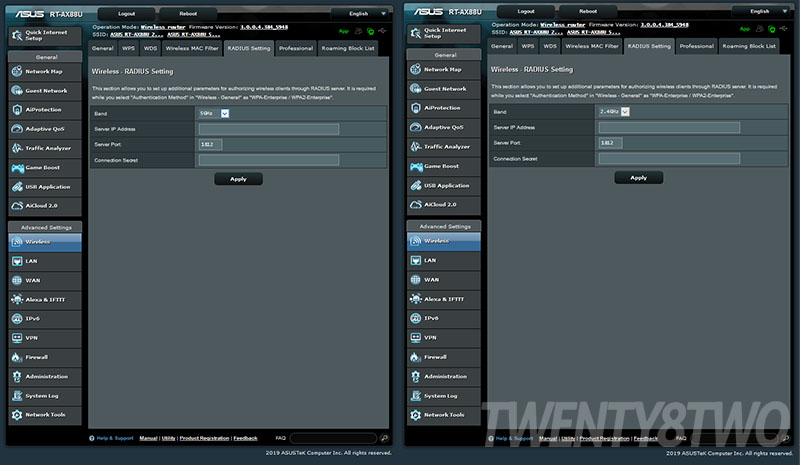Screen dimensions: 800x465
Task: Click Apply button in left window
Action: (238, 179)
